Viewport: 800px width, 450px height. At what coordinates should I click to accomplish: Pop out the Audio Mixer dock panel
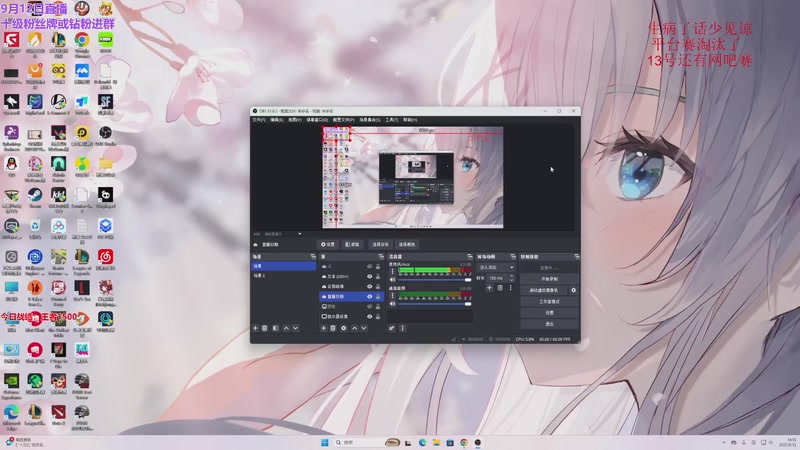pos(469,257)
